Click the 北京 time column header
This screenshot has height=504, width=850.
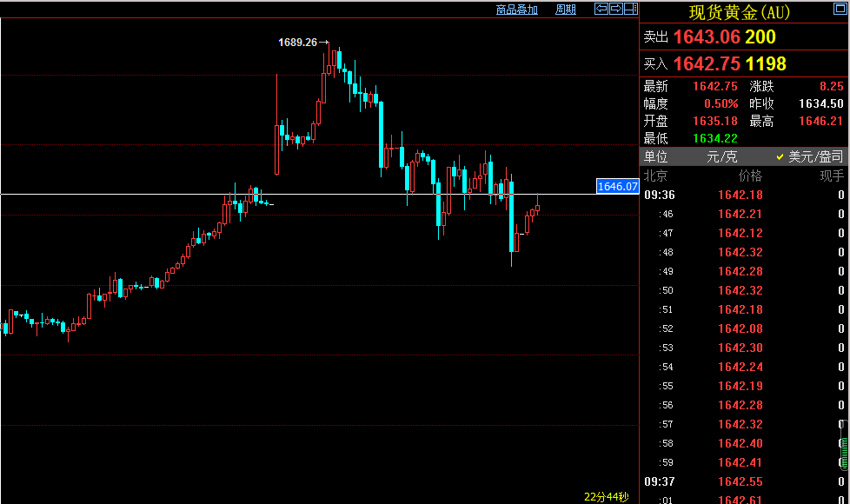click(x=655, y=176)
